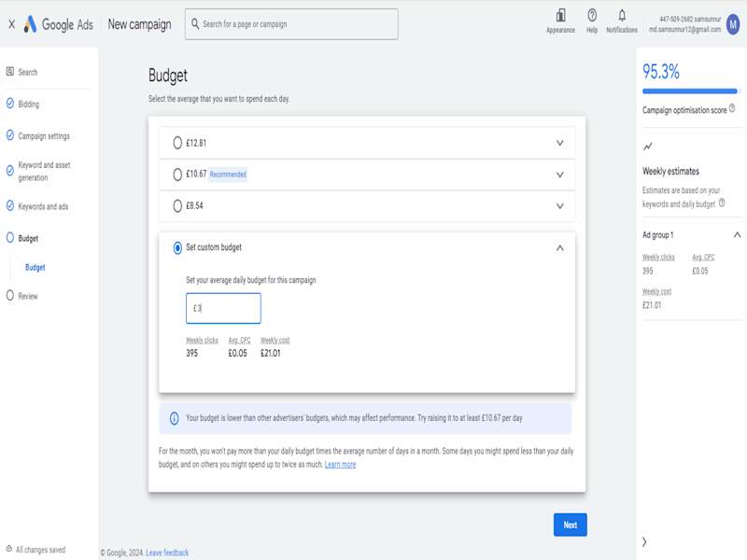Expand the £12.81 budget details chevron
The image size is (747, 560).
coord(559,143)
